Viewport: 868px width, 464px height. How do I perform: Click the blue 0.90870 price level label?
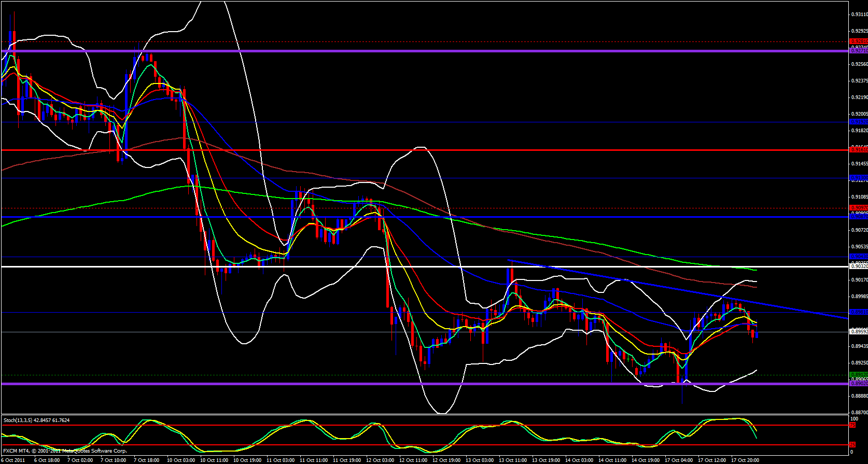click(859, 217)
